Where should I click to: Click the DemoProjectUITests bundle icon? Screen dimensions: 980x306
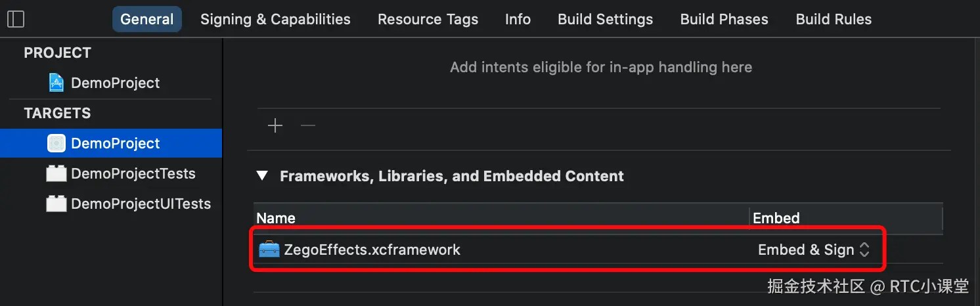click(x=56, y=204)
